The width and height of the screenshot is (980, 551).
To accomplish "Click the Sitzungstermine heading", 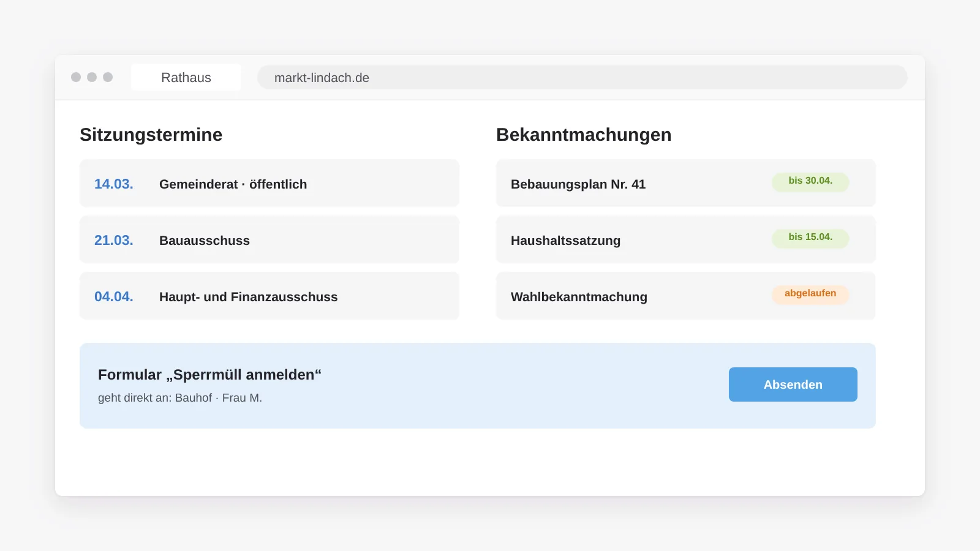I will [151, 135].
